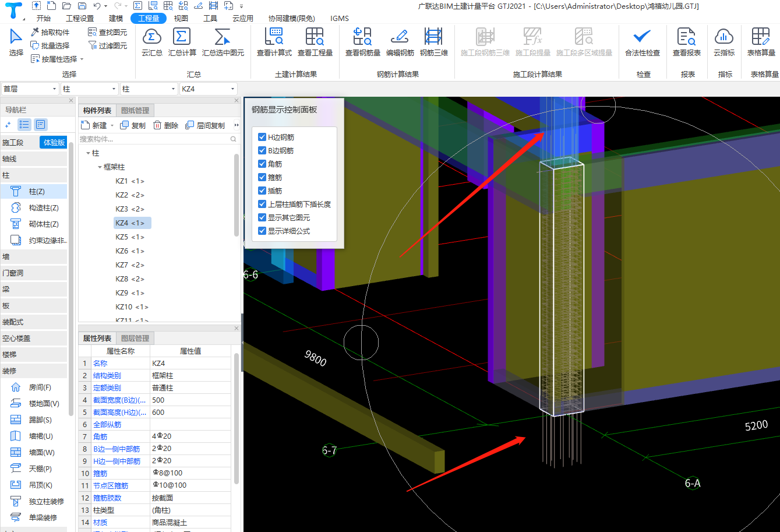Open 查看计算式 viewer
The height and width of the screenshot is (532, 780).
(274, 42)
